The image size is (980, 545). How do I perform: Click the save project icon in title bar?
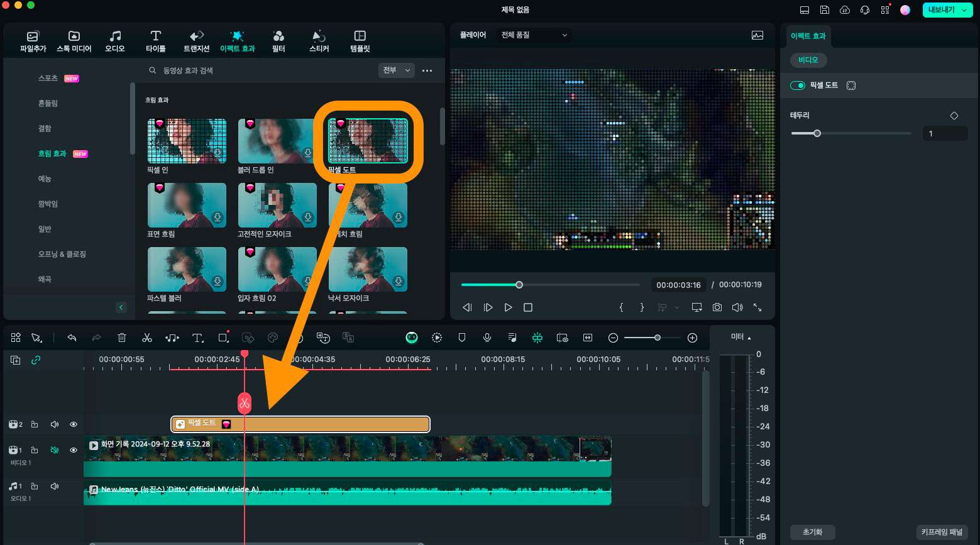[825, 10]
